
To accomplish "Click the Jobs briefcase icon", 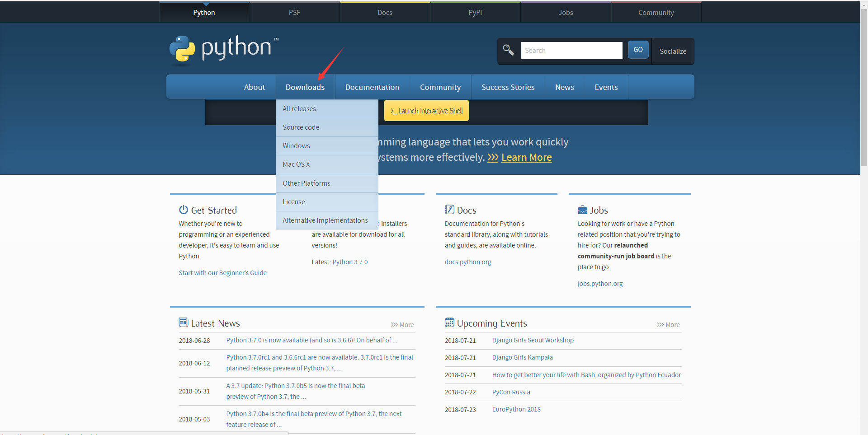I will pyautogui.click(x=582, y=210).
